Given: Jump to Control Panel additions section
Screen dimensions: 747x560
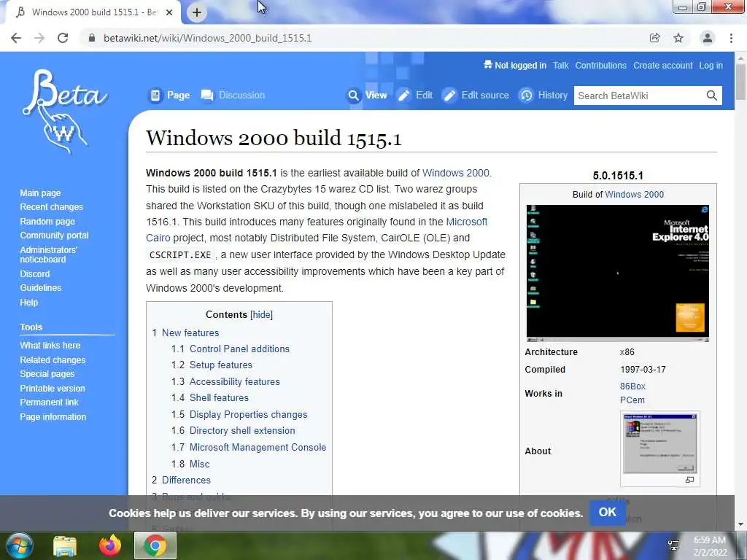Looking at the screenshot, I should 239,349.
